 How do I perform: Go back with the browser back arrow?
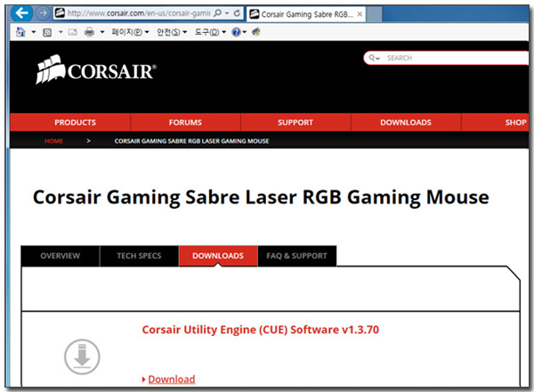21,13
